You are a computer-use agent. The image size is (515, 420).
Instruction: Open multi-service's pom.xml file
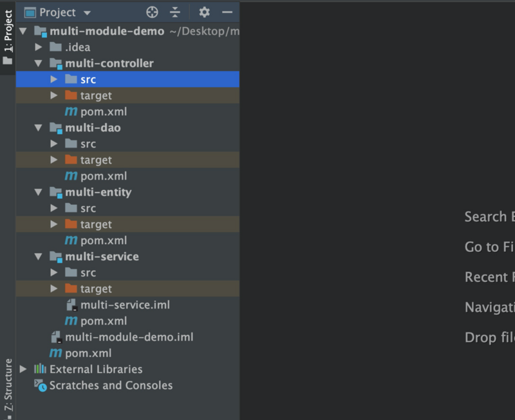coord(103,321)
